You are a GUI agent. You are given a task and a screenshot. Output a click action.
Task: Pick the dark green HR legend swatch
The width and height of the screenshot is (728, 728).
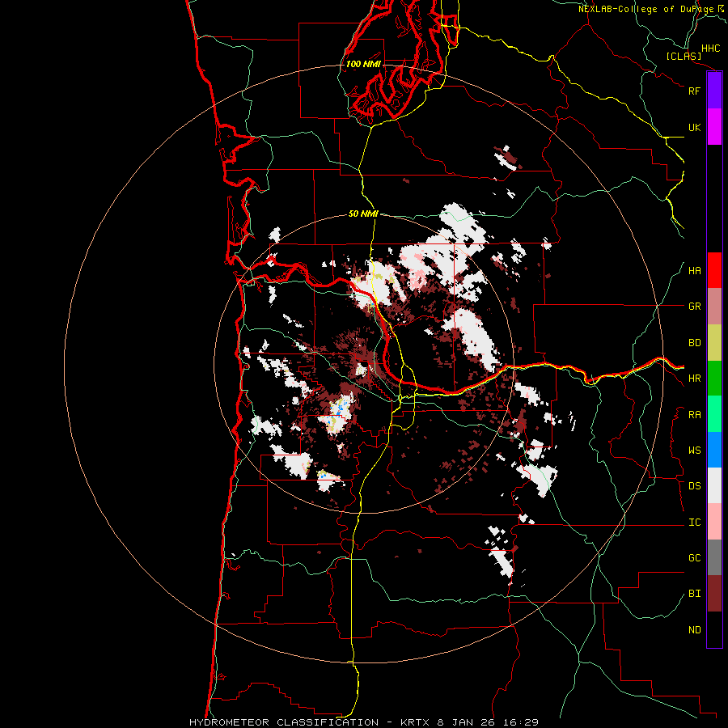(714, 379)
